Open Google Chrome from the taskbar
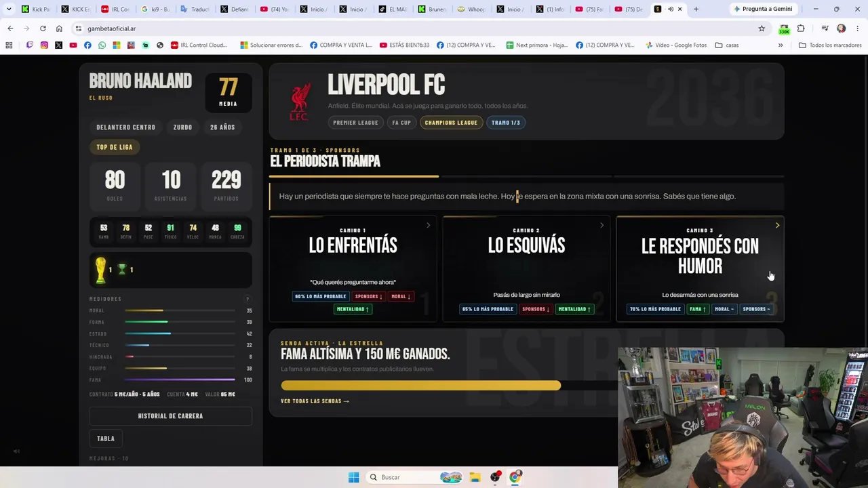 [515, 477]
